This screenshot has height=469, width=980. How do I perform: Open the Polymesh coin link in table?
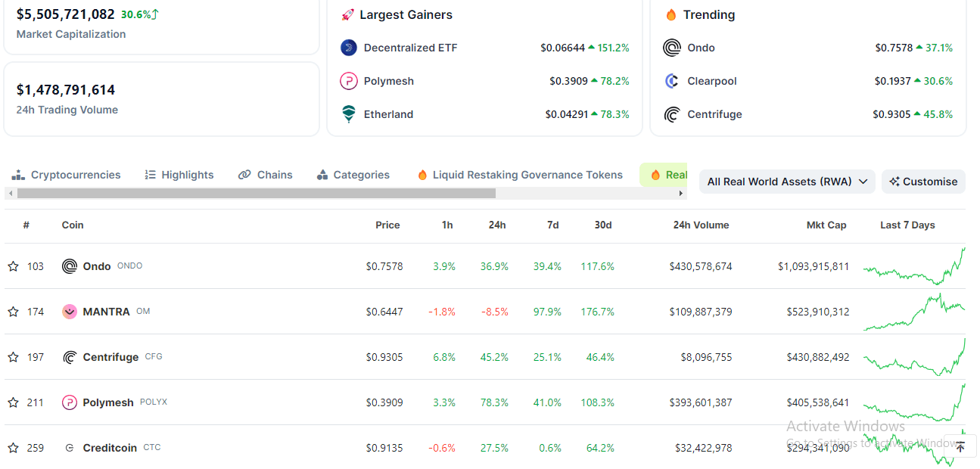pos(108,402)
